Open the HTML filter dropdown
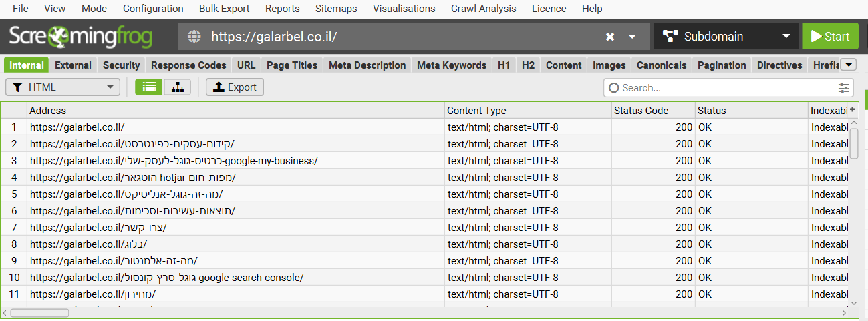This screenshot has height=321, width=868. pyautogui.click(x=63, y=87)
